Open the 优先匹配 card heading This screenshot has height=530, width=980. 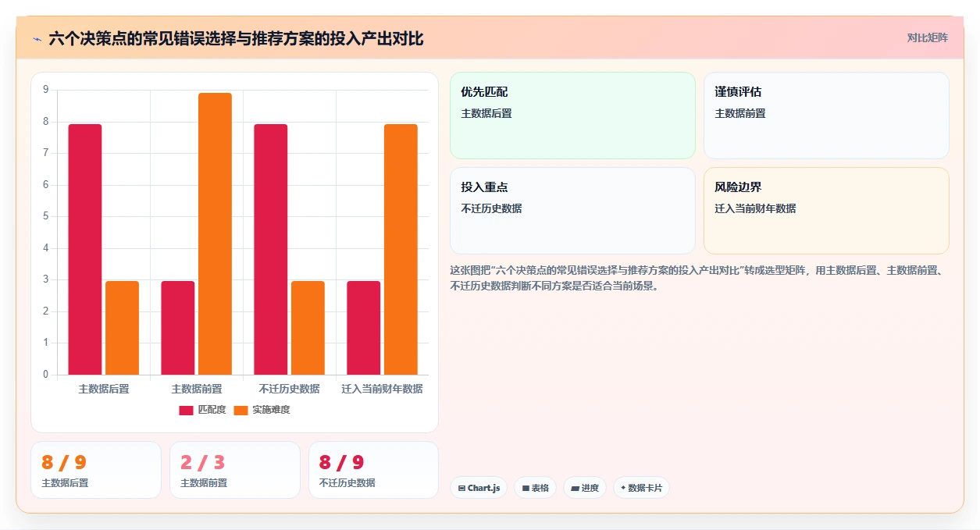(484, 92)
